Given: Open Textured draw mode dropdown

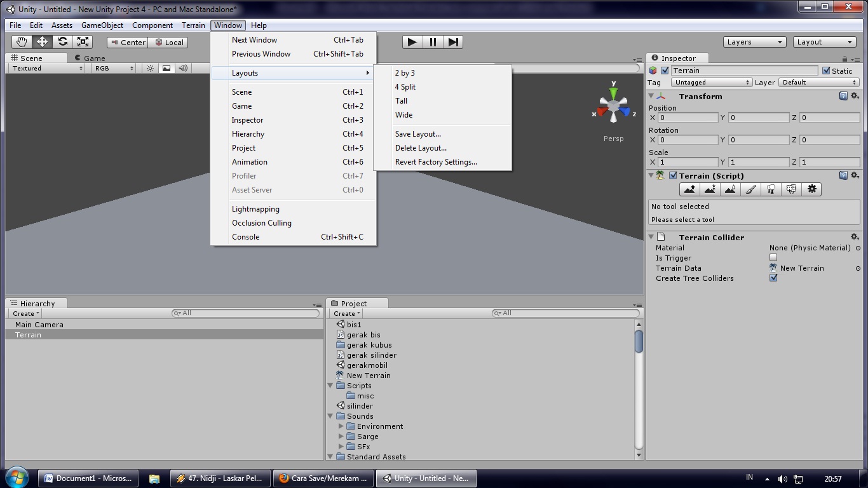Looking at the screenshot, I should click(47, 68).
